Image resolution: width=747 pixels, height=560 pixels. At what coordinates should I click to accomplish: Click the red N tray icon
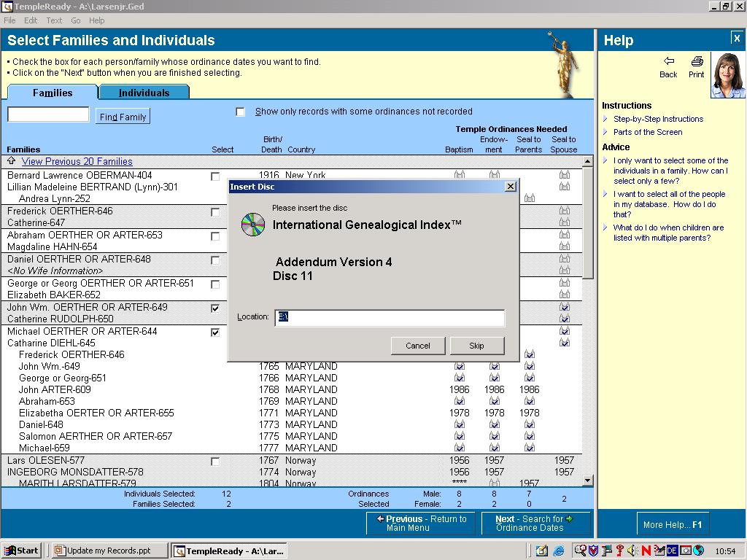[646, 551]
